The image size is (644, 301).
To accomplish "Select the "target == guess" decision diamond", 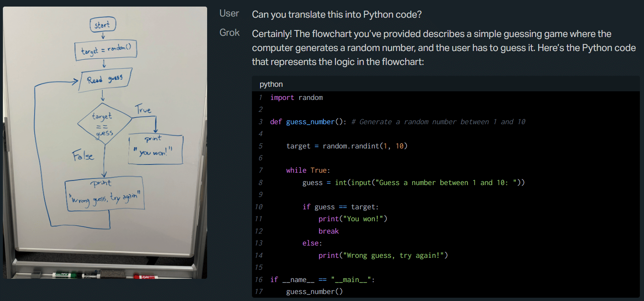I will pyautogui.click(x=104, y=123).
